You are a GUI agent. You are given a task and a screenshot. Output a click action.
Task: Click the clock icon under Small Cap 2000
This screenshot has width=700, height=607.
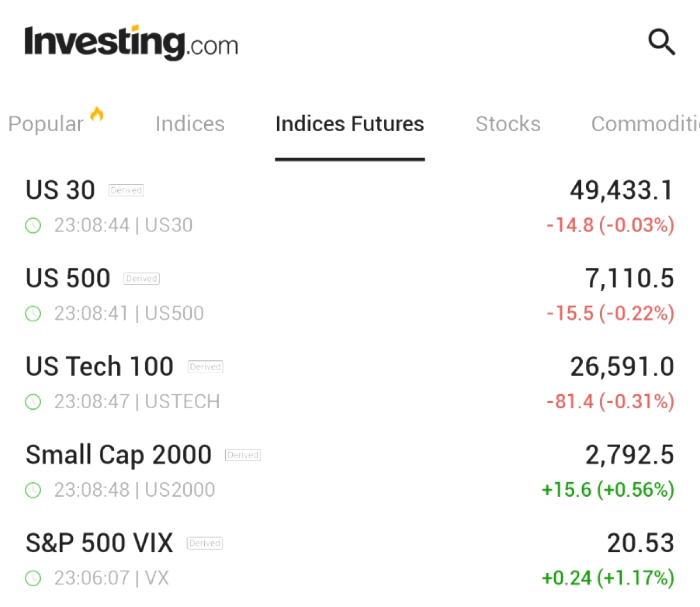tap(33, 490)
